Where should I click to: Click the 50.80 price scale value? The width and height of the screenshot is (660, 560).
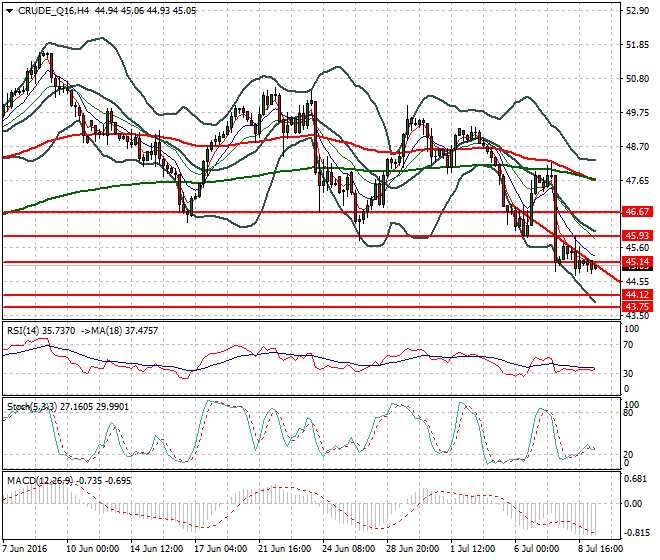tap(637, 79)
